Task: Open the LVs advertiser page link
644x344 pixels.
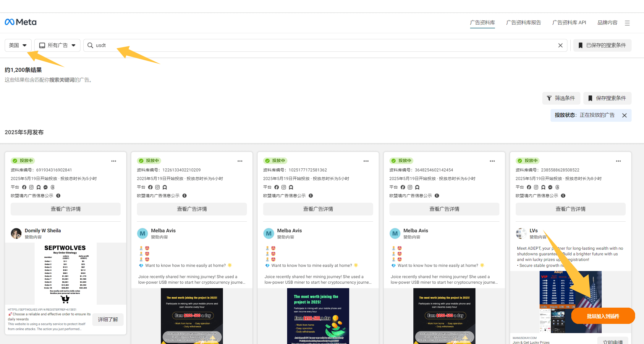Action: [534, 231]
